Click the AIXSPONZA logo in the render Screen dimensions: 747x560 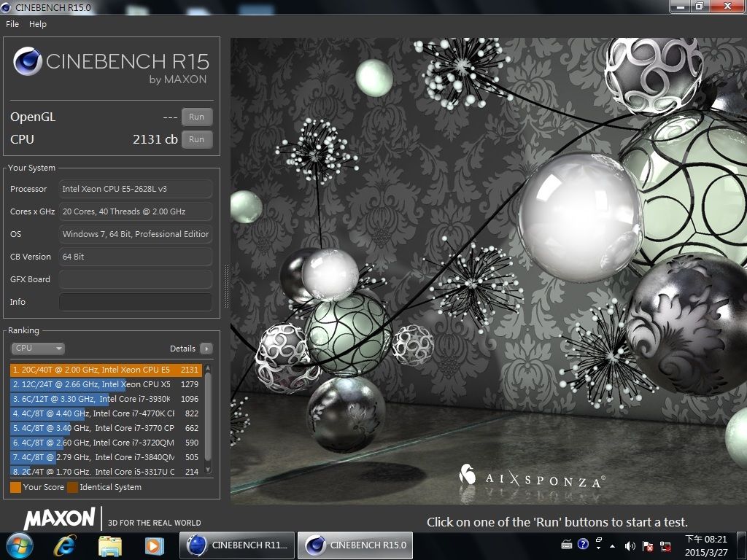click(x=532, y=478)
